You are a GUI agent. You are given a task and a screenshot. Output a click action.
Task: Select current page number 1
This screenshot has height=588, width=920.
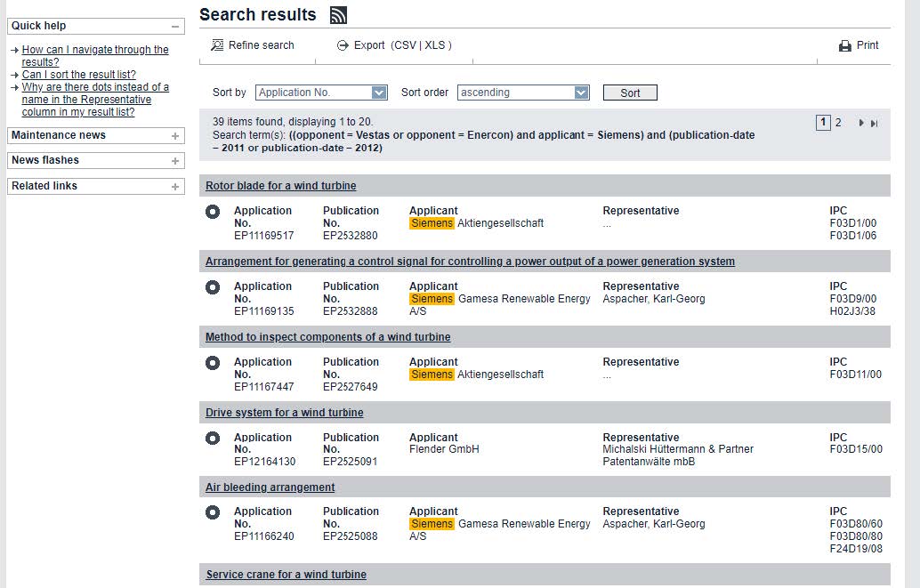click(823, 123)
